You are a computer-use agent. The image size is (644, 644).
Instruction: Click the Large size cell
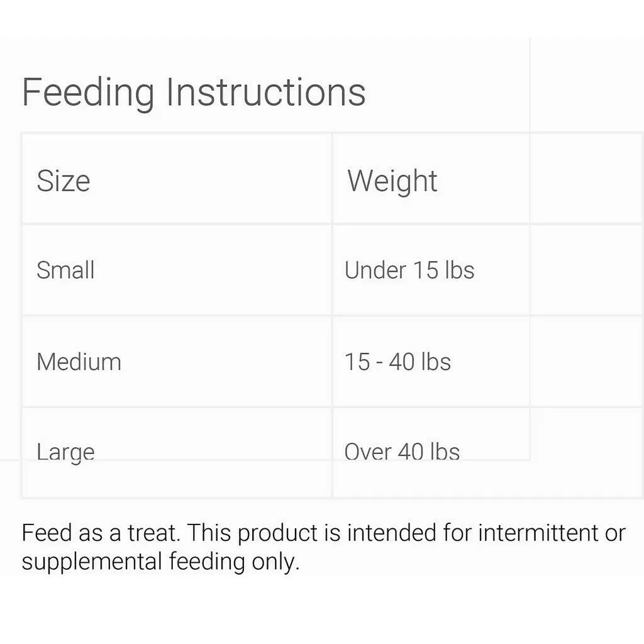(x=177, y=452)
